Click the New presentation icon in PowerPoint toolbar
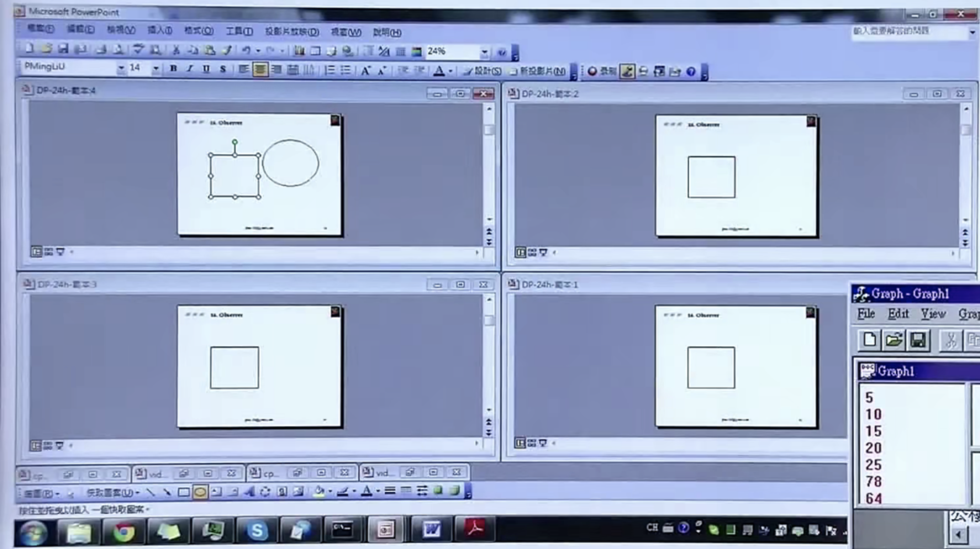 pos(29,49)
